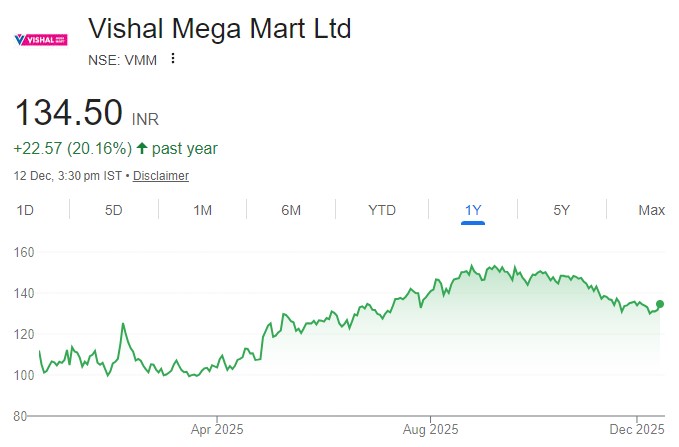The width and height of the screenshot is (679, 447).
Task: View the 5Y price history
Action: [x=561, y=210]
